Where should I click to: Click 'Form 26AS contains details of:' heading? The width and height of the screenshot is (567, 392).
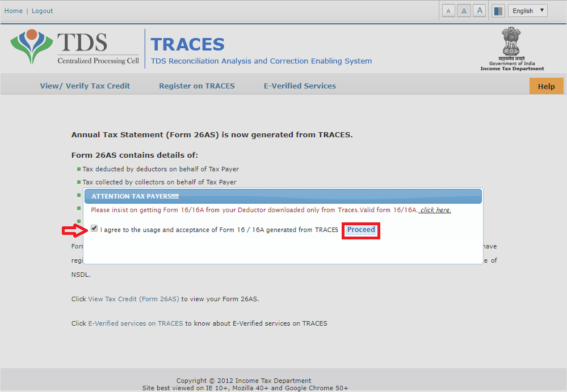[x=135, y=155]
